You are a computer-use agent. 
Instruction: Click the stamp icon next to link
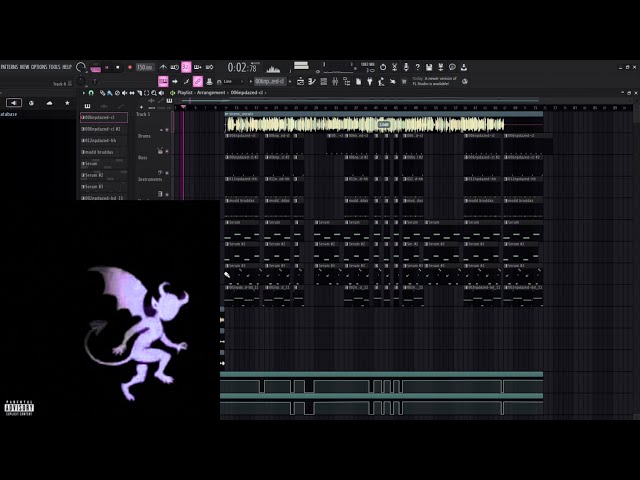coord(209,82)
